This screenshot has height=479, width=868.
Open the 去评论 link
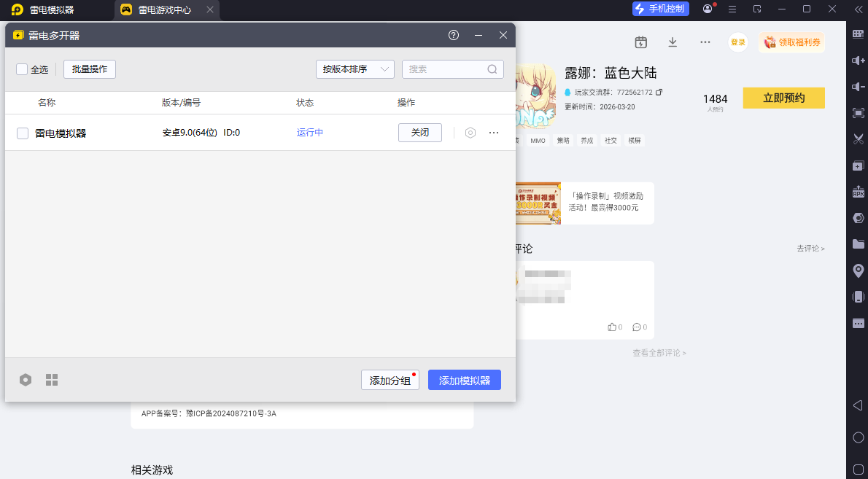810,249
